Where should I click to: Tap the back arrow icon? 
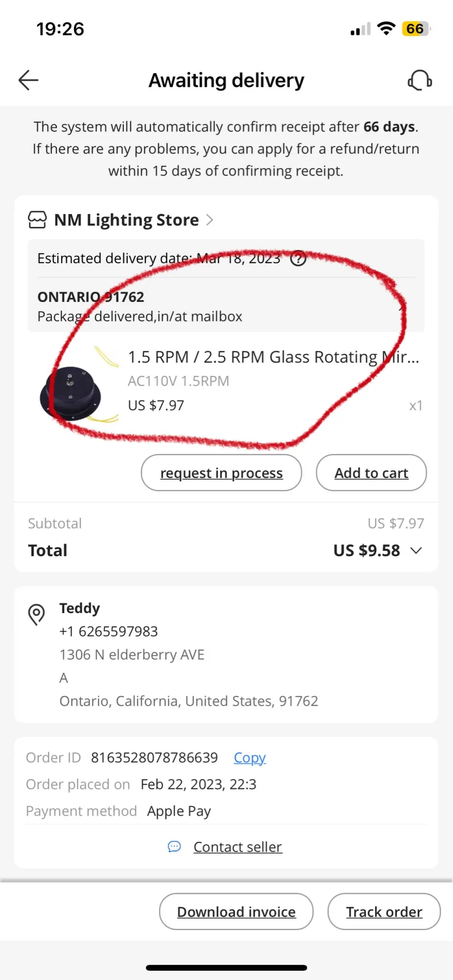tap(28, 80)
